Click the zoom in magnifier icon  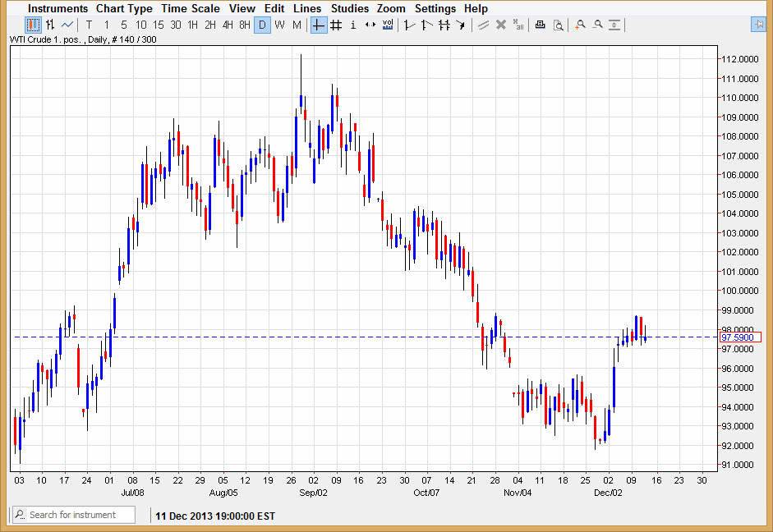580,25
